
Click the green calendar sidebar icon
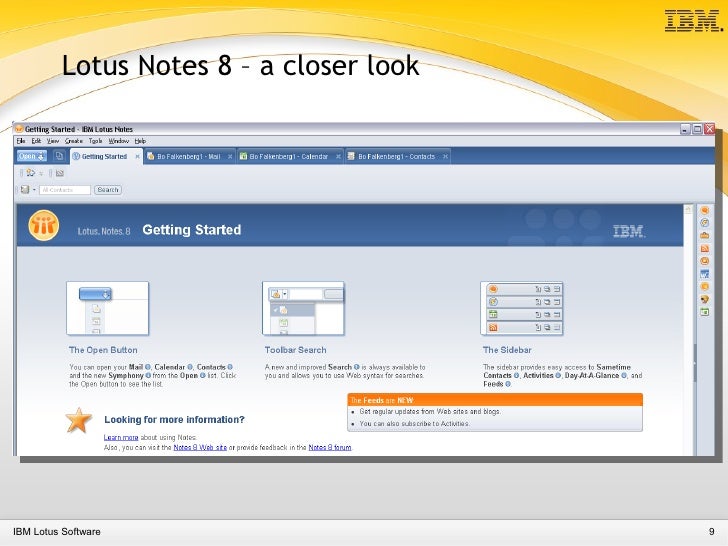pyautogui.click(x=705, y=312)
